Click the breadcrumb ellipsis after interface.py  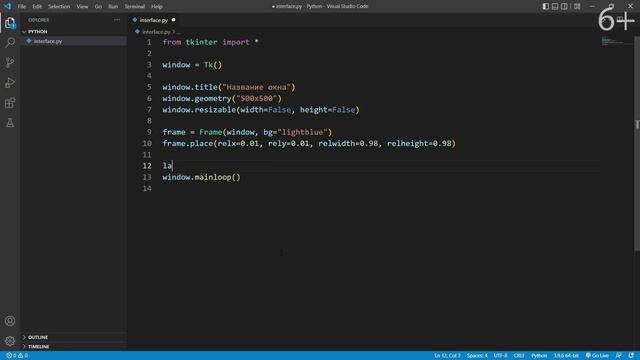coord(179,32)
